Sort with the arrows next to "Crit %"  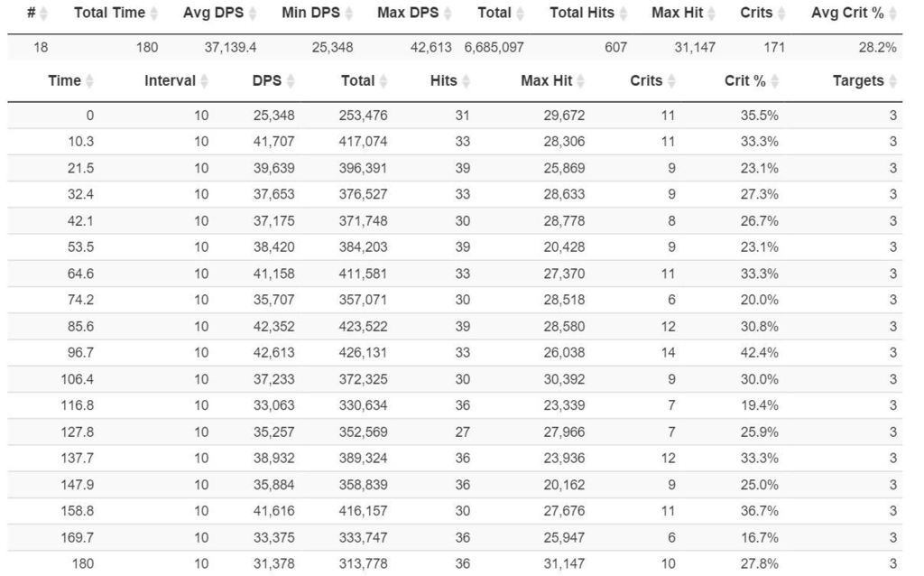click(773, 81)
